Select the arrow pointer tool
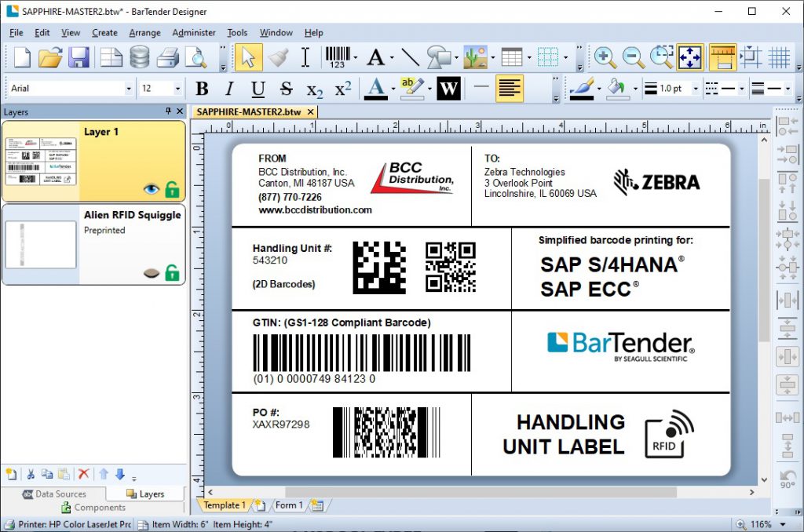The image size is (804, 532). point(248,57)
